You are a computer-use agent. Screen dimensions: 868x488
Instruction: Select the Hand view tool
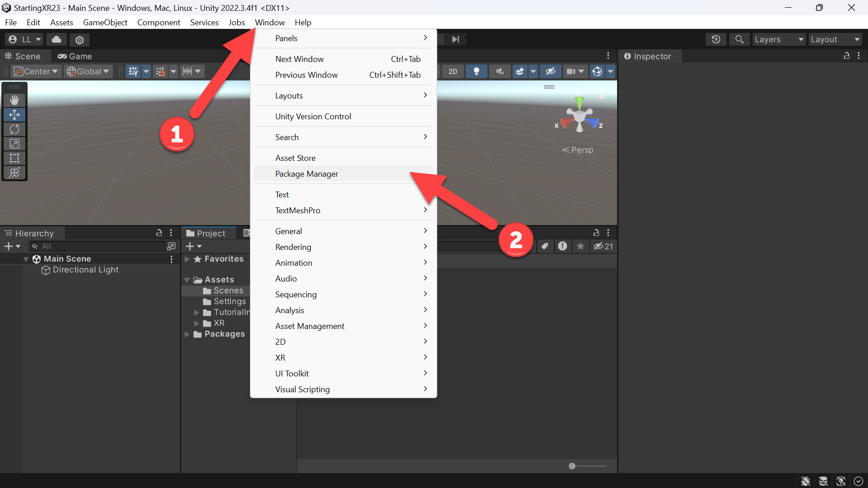pos(14,100)
